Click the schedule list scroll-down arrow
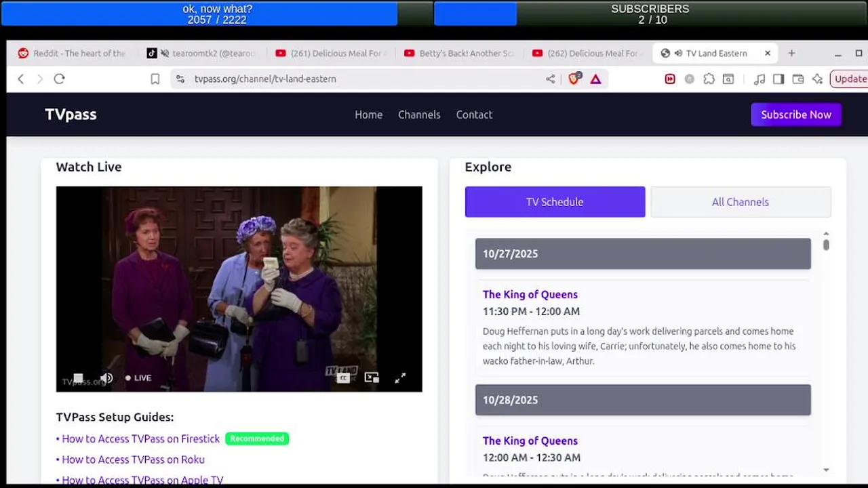The image size is (868, 488). [826, 470]
